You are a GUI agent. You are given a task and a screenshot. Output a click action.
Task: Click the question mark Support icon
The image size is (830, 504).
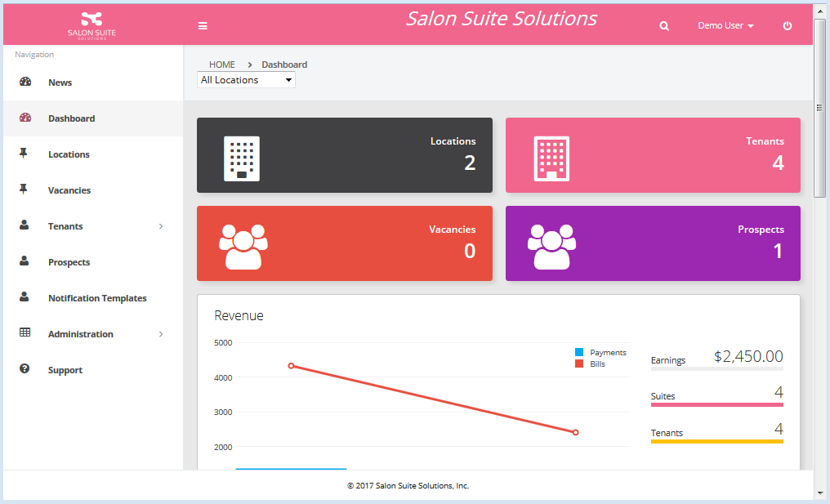point(25,369)
